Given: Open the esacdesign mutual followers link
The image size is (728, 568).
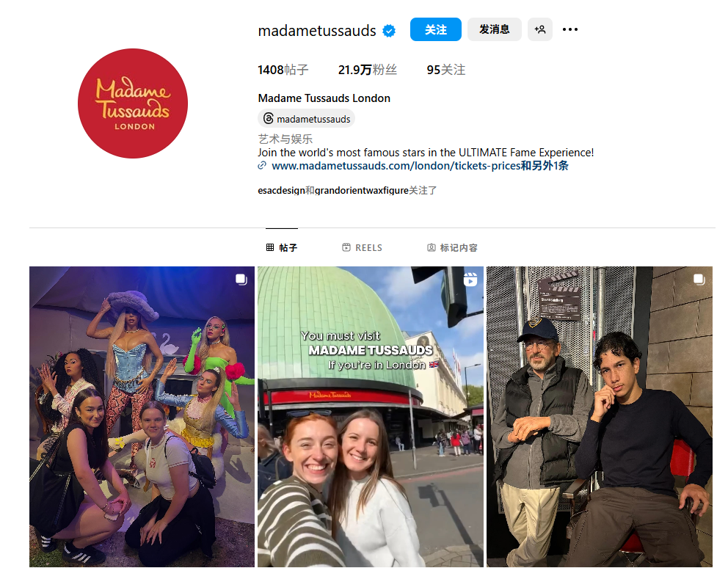Looking at the screenshot, I should [281, 190].
